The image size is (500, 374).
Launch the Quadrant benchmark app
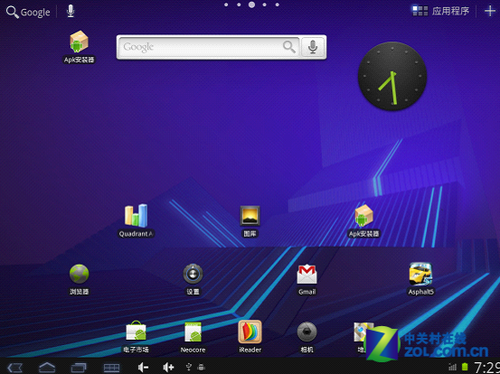pyautogui.click(x=136, y=221)
